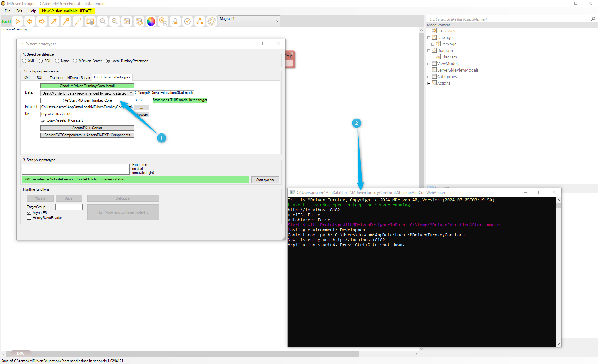Click the orange play (run) toolbar icon
Screen dimensions: 598x364
click(18, 21)
